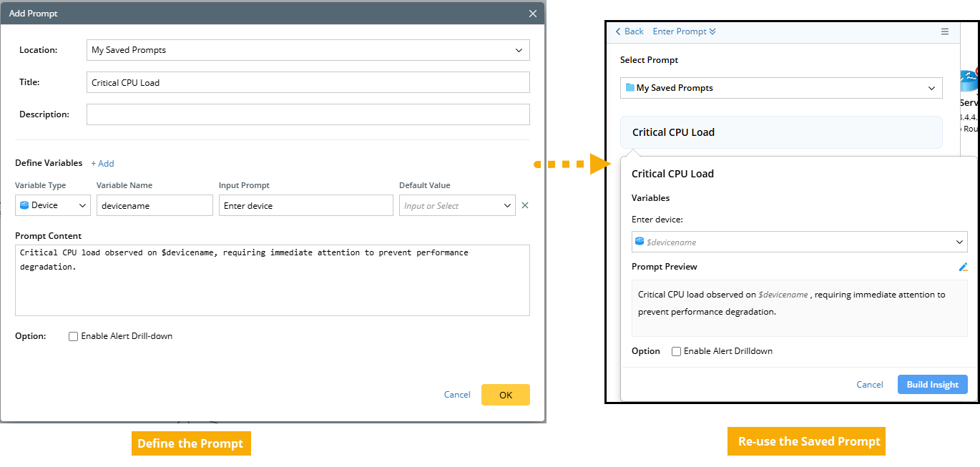
Task: Click the folder icon in My Saved Prompts
Action: pos(629,88)
